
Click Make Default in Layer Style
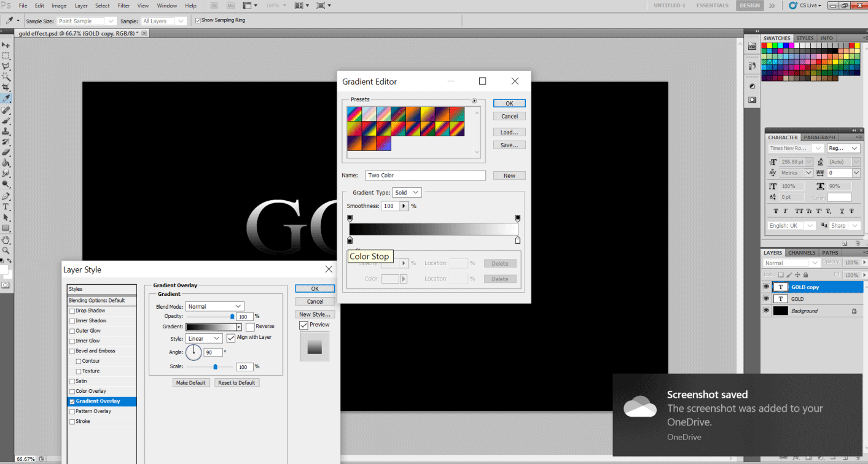click(191, 382)
